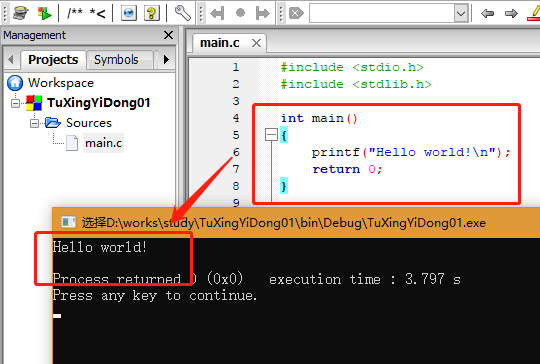Click the clear X icon beside the search box

tap(296, 13)
